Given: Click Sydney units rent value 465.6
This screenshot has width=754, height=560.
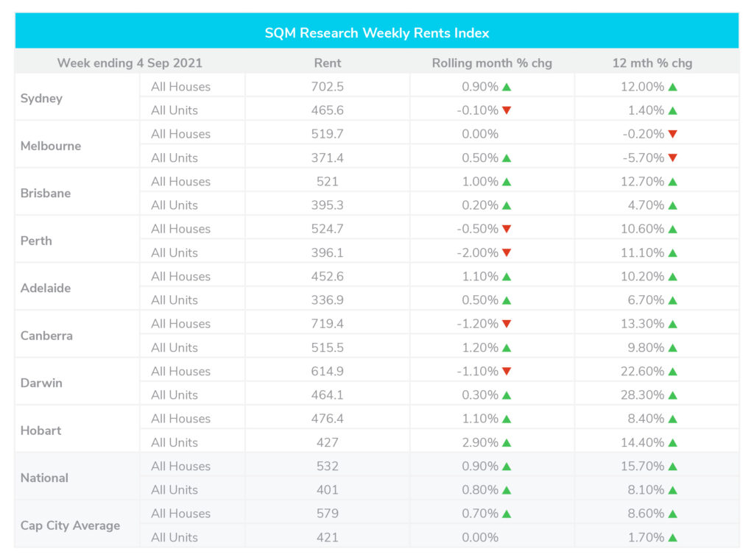Looking at the screenshot, I should point(327,110).
